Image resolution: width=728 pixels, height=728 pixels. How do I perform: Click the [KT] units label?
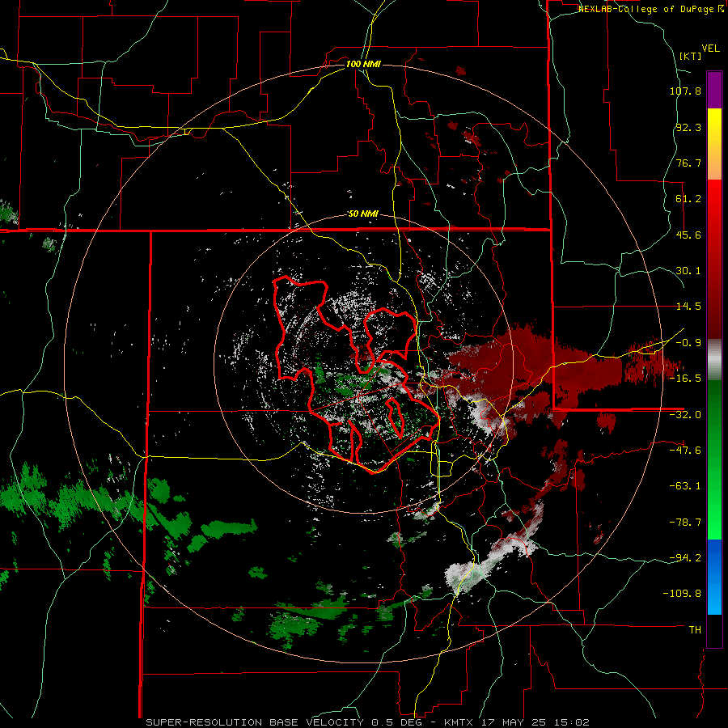(x=691, y=56)
